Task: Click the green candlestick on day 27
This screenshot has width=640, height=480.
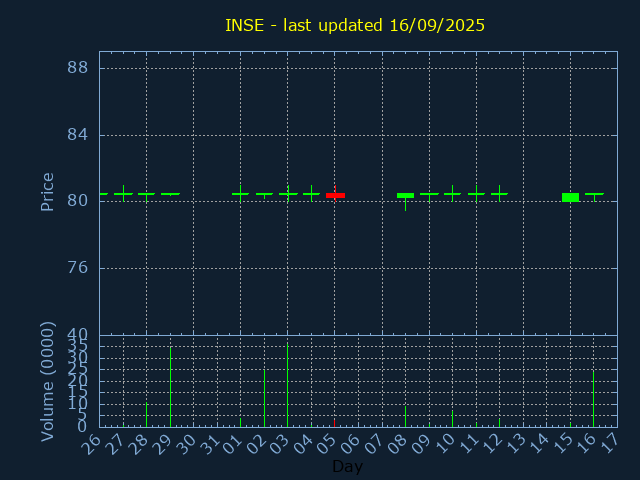Action: pos(123,193)
